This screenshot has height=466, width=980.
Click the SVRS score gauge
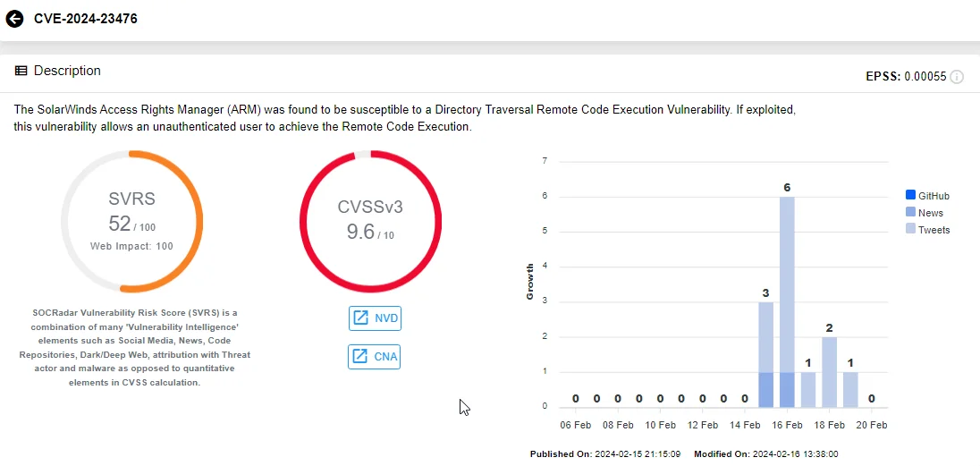[131, 222]
